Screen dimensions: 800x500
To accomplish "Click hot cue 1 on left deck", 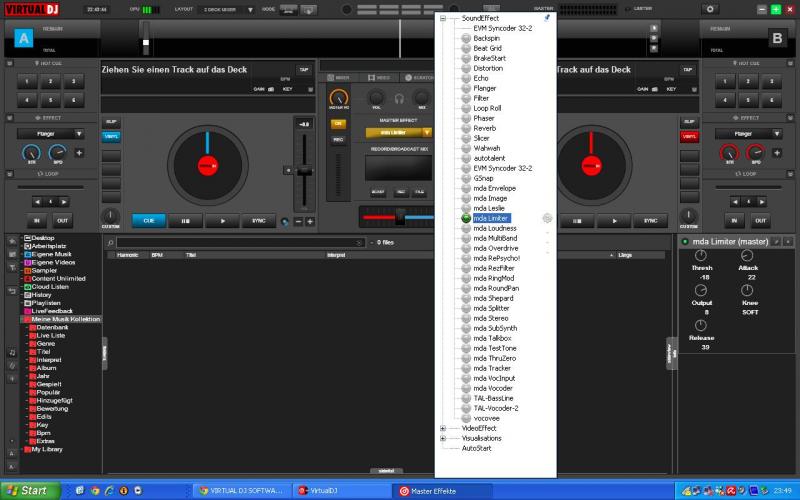I will (x=27, y=82).
